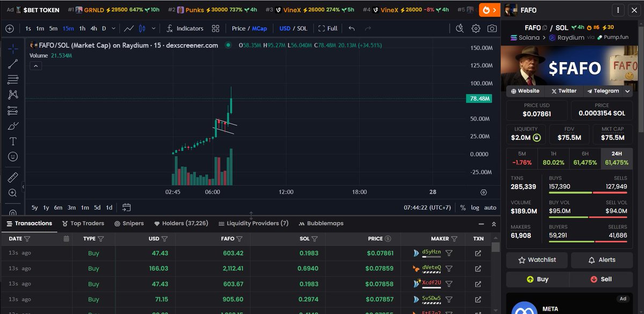Image resolution: width=644 pixels, height=314 pixels.
Task: Switch to Top Traders tab
Action: (83, 223)
